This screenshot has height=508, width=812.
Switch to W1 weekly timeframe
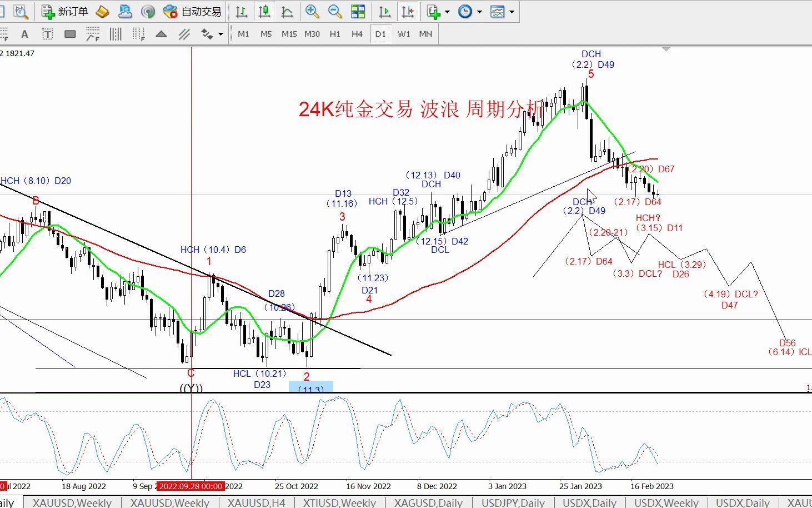pyautogui.click(x=404, y=34)
